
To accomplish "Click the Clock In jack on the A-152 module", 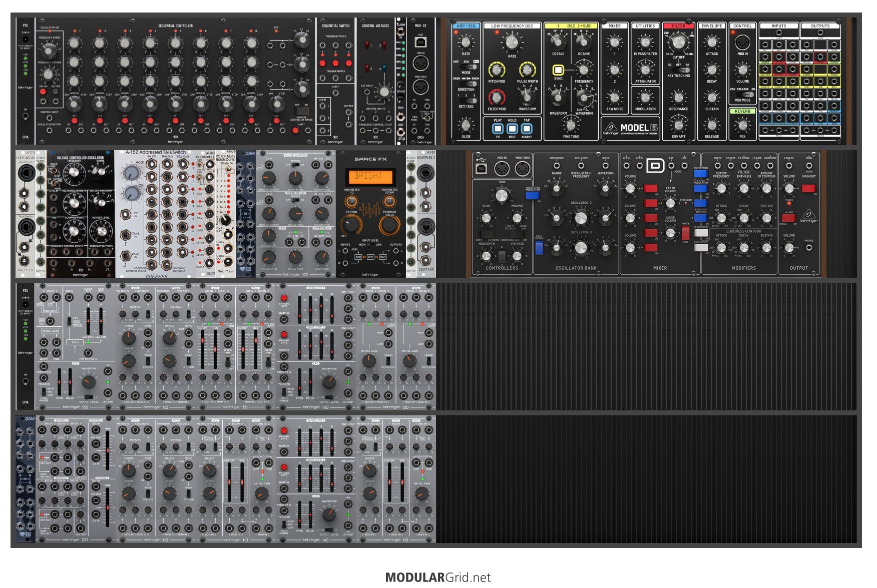I will click(x=125, y=234).
